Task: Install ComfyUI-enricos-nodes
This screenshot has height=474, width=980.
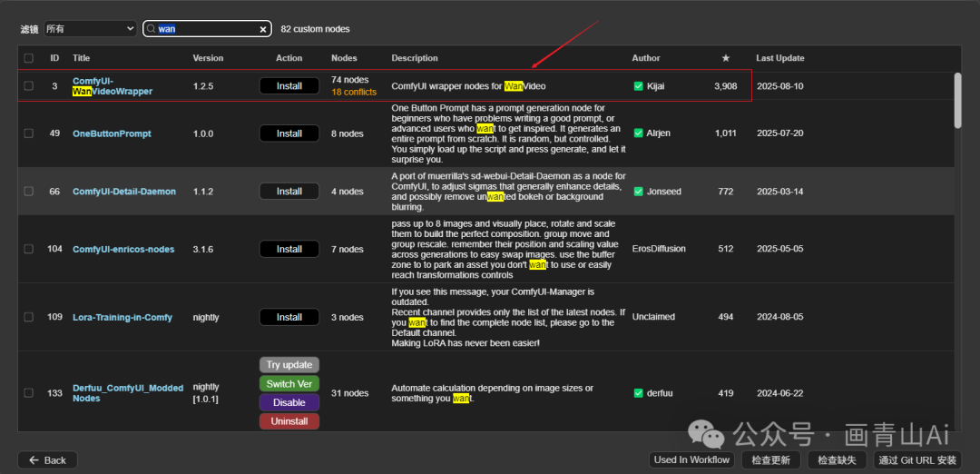Action: 289,249
